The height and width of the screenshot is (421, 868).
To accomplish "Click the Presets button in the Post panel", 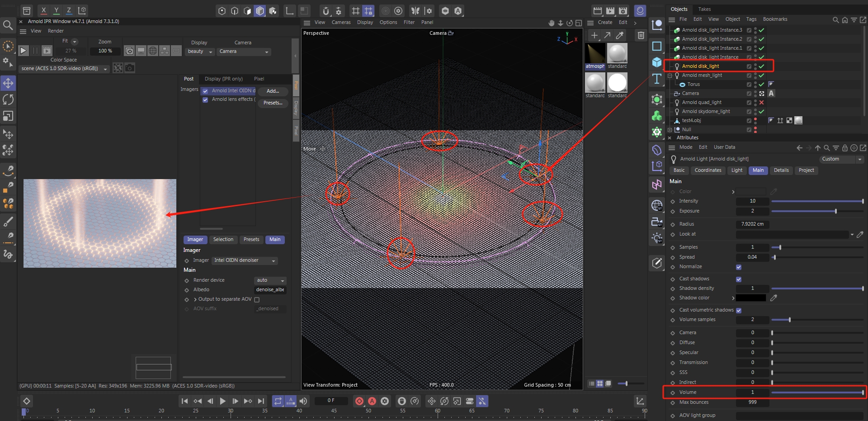I will point(273,103).
